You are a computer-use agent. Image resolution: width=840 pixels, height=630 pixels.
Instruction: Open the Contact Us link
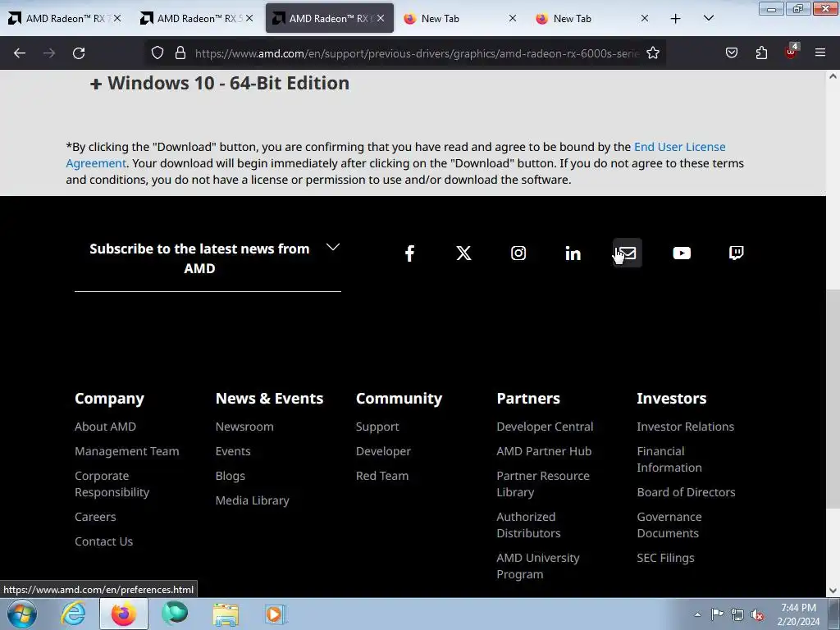tap(104, 541)
